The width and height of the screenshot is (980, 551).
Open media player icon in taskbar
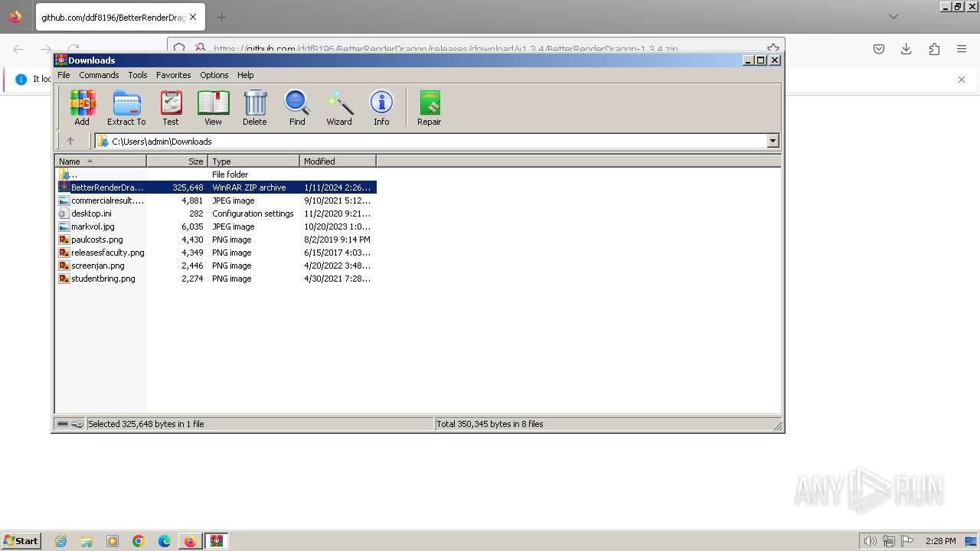[113, 541]
